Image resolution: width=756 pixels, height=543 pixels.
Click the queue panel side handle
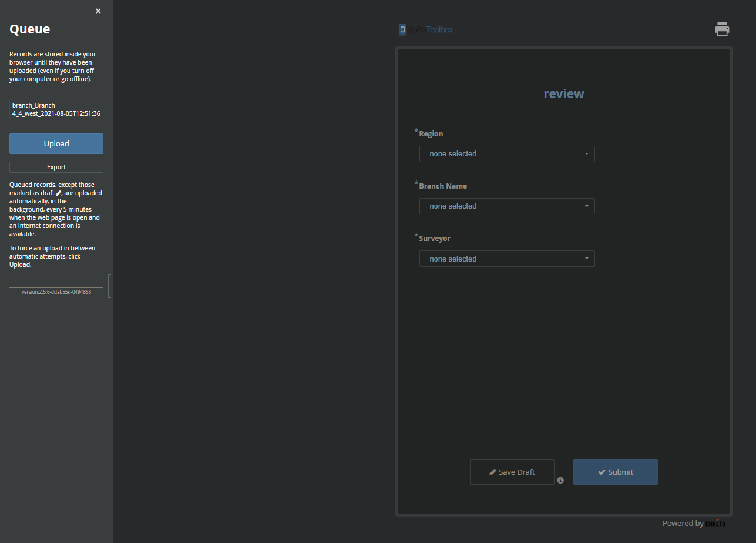(110, 286)
